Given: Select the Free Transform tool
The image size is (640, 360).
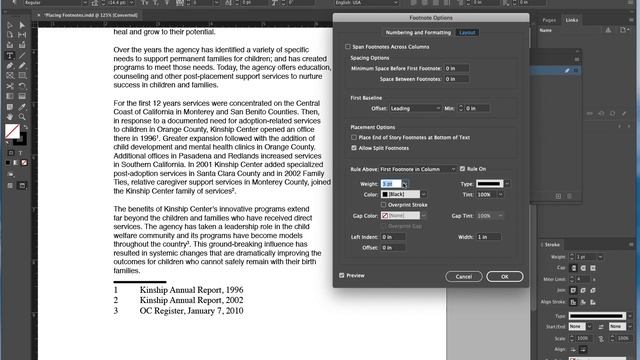Looking at the screenshot, I should pos(22,86).
